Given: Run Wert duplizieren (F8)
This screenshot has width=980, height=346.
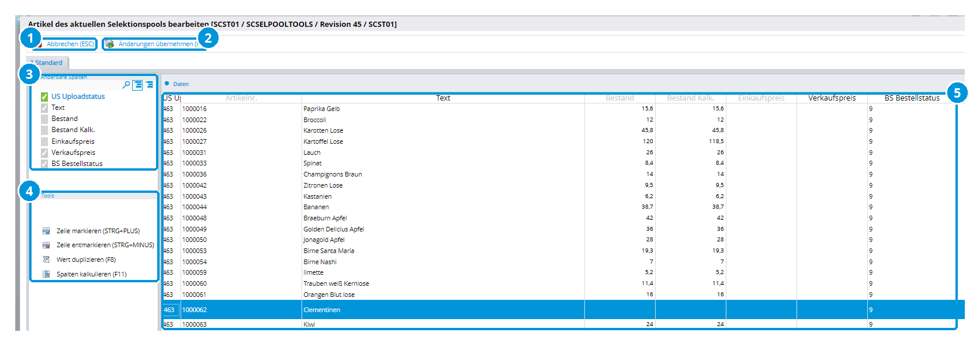Looking at the screenshot, I should coord(86,259).
